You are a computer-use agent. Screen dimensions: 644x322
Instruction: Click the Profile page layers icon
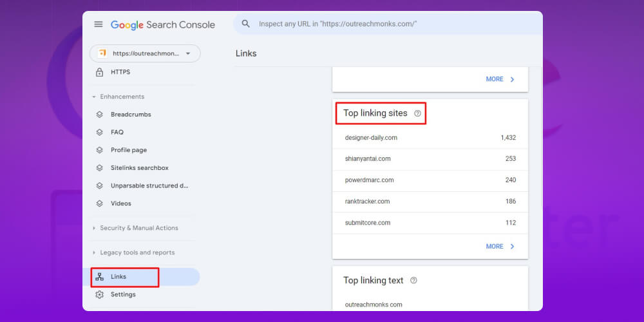[99, 150]
